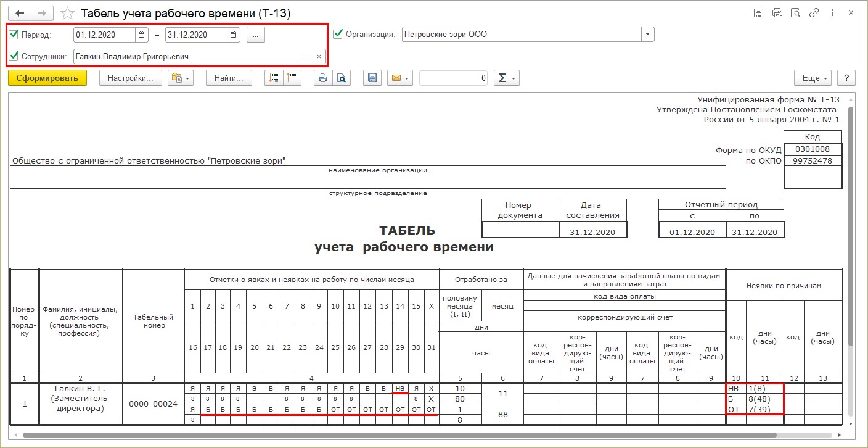The height and width of the screenshot is (448, 868).
Task: Select cell with tab number 0000-00024
Action: pos(154,404)
